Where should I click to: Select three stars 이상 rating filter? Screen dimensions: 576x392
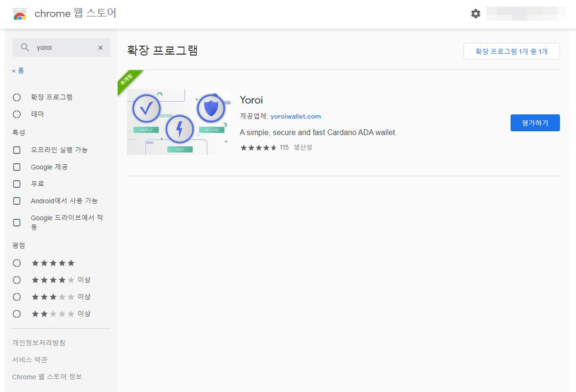pos(17,297)
